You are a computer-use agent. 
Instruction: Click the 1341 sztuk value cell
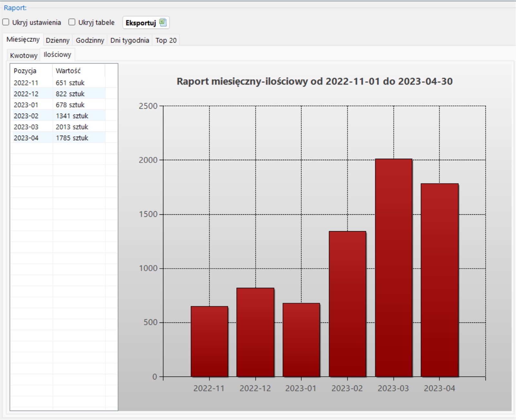click(72, 116)
